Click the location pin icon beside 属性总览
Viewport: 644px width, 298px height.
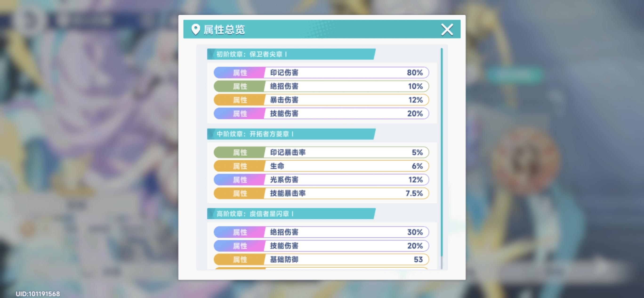coord(195,29)
